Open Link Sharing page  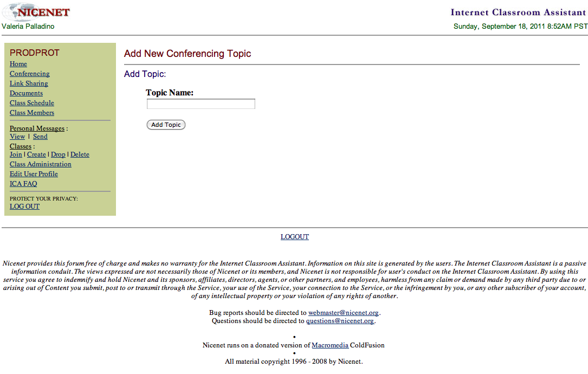pyautogui.click(x=29, y=83)
